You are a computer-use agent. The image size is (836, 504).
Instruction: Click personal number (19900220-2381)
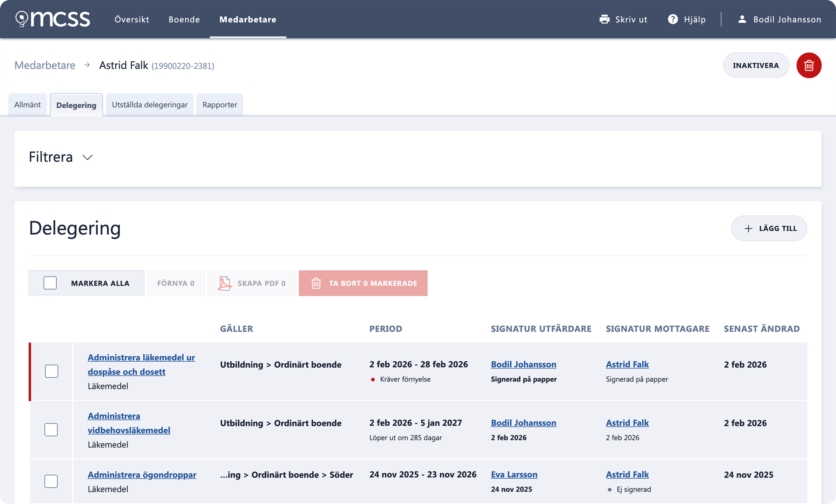pyautogui.click(x=183, y=66)
